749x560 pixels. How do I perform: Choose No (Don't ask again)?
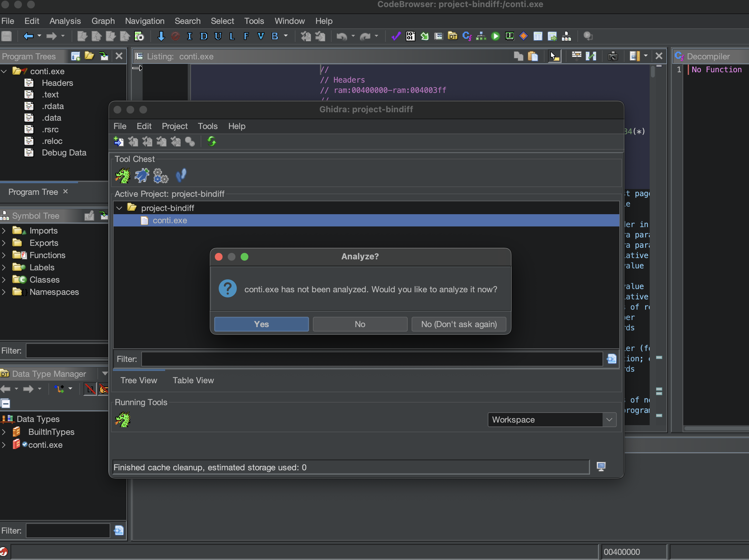(x=458, y=324)
